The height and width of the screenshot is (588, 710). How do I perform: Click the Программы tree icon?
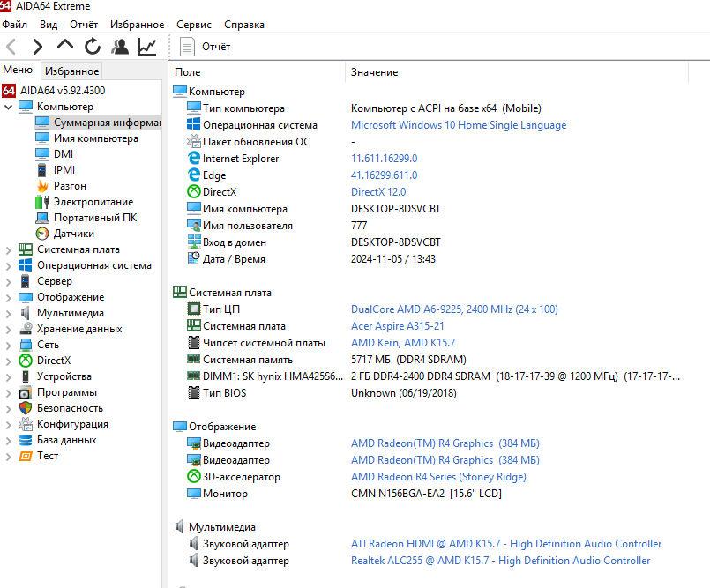[26, 392]
